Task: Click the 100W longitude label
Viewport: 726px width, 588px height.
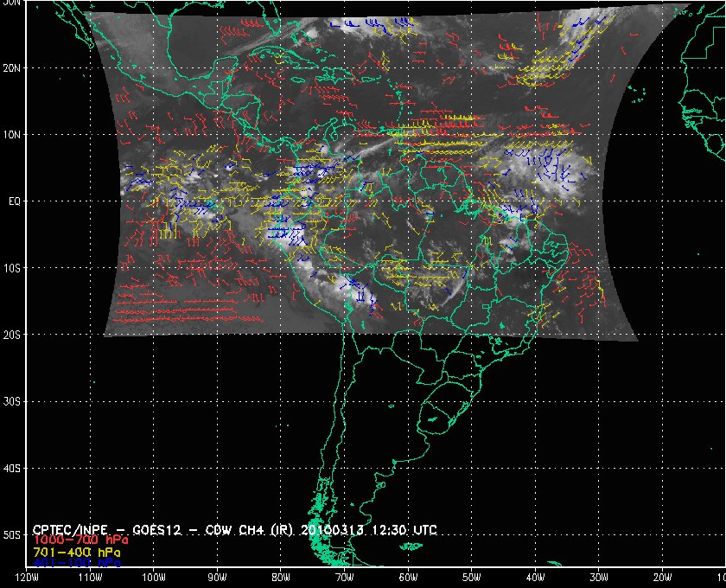Action: [153, 577]
